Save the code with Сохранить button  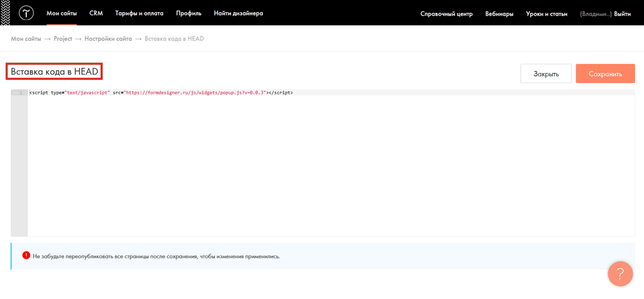605,74
